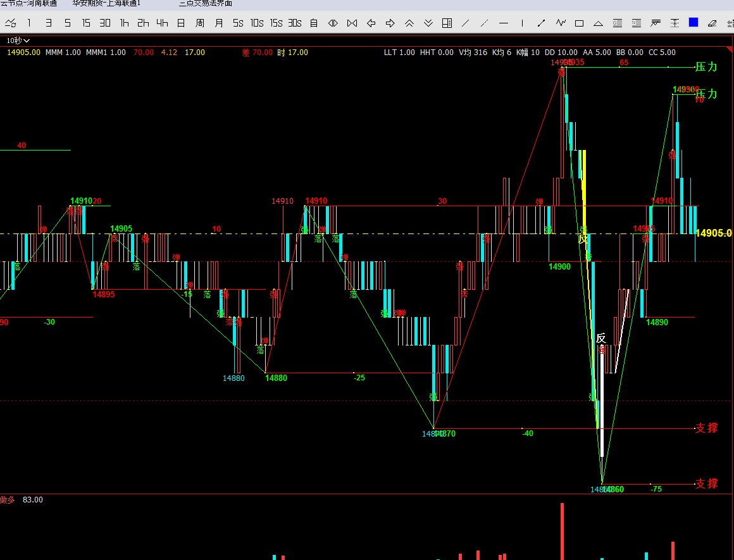
Task: Open the split panel layout icon
Action: pyautogui.click(x=447, y=23)
